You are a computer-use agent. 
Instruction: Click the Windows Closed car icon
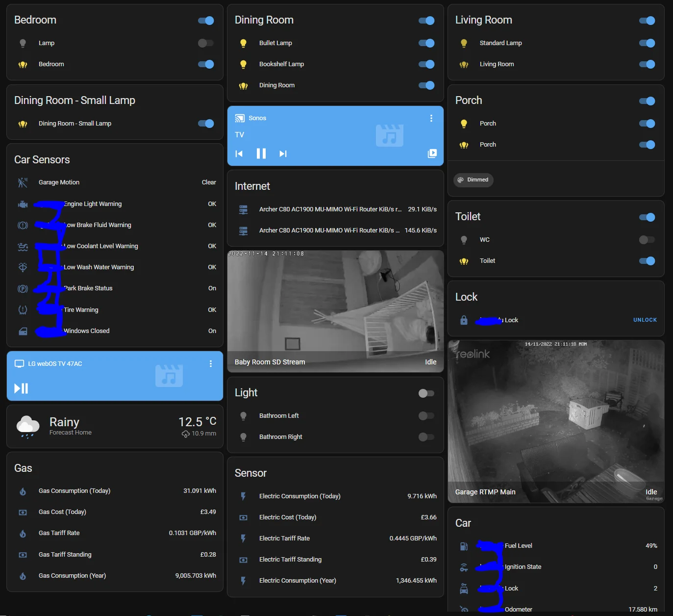tap(23, 331)
